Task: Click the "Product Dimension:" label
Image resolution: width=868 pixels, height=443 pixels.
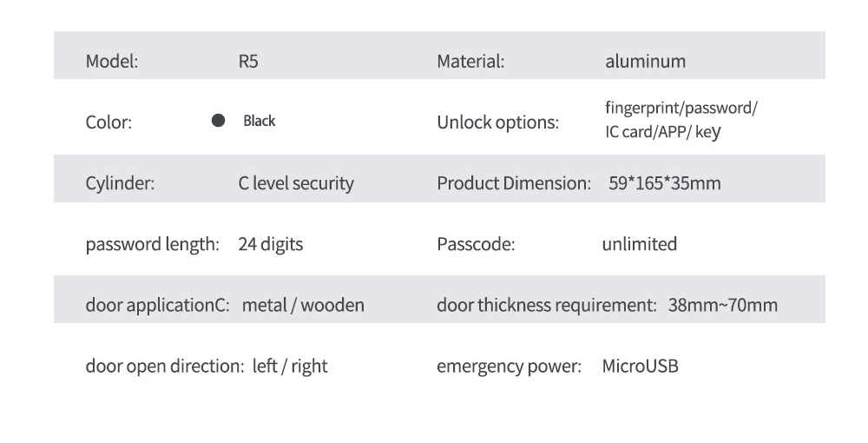Action: click(x=514, y=183)
